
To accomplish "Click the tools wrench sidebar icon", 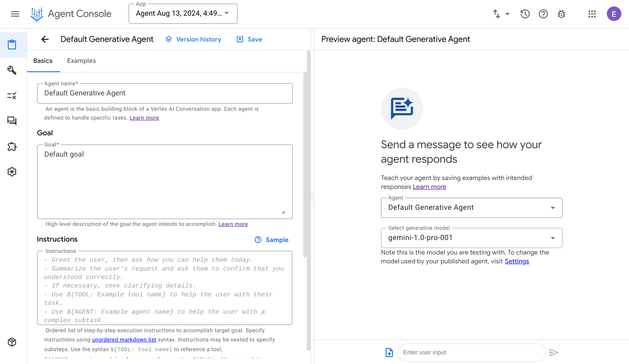I will [12, 70].
